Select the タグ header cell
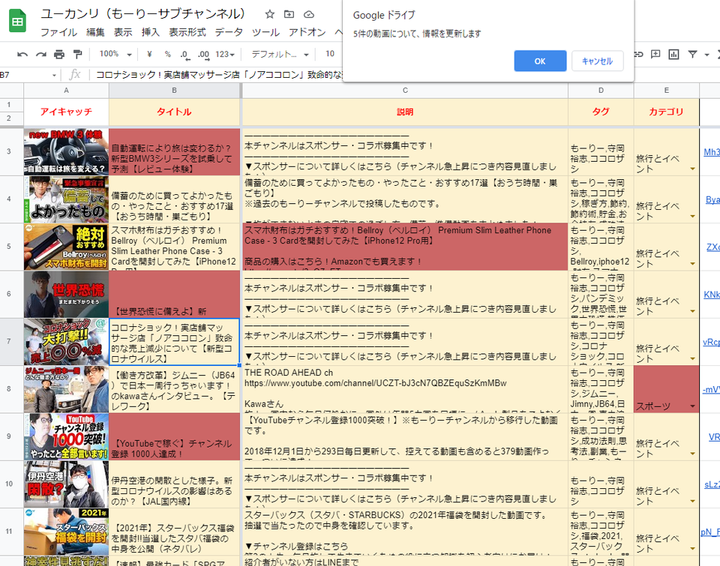The height and width of the screenshot is (566, 720). (x=601, y=112)
